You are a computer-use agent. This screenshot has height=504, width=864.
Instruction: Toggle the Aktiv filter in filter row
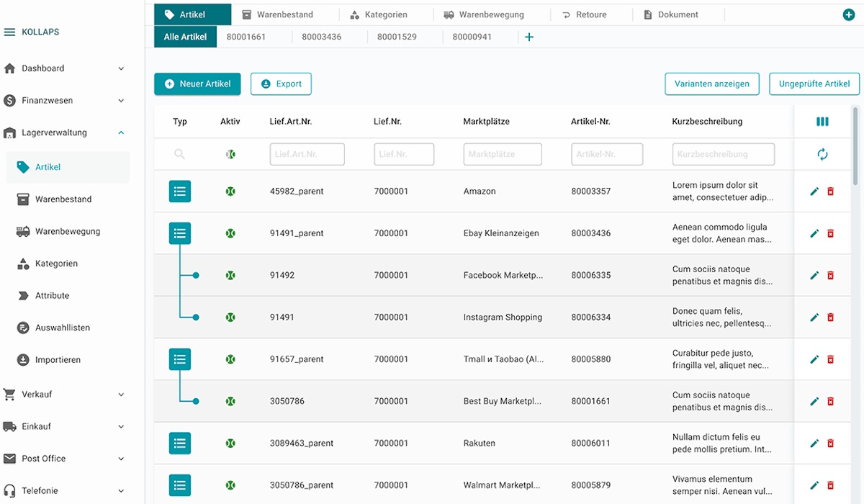(230, 154)
